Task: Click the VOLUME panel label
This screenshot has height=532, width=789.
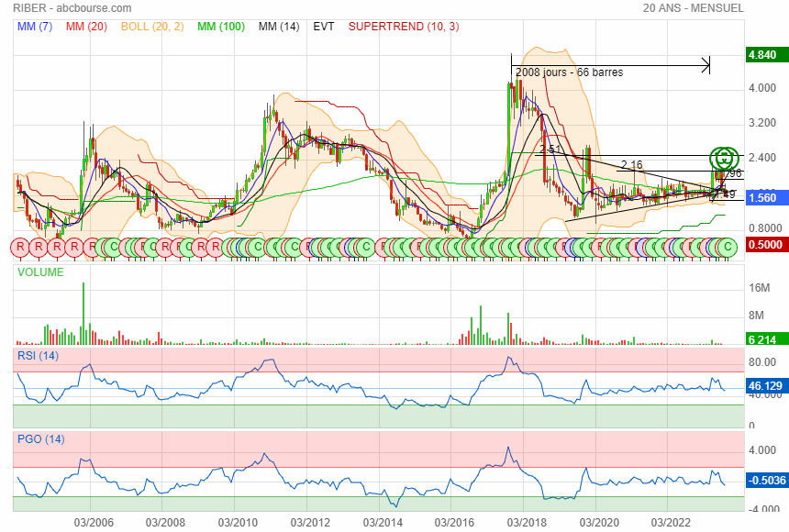Action: (40, 272)
